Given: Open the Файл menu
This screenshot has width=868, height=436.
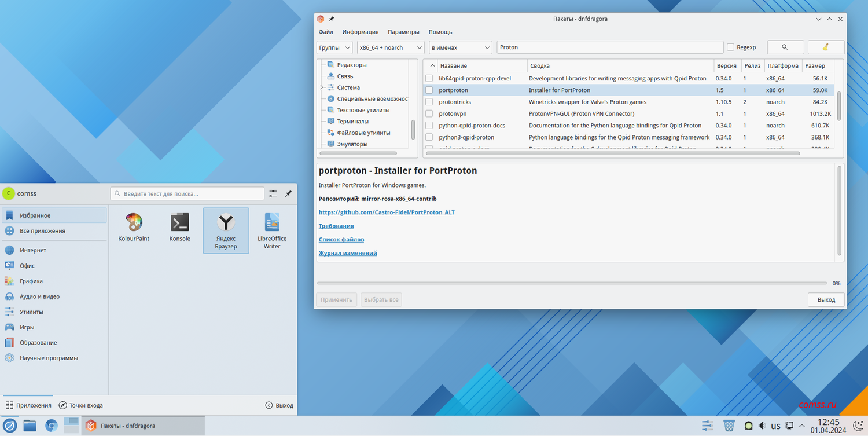Looking at the screenshot, I should [326, 32].
